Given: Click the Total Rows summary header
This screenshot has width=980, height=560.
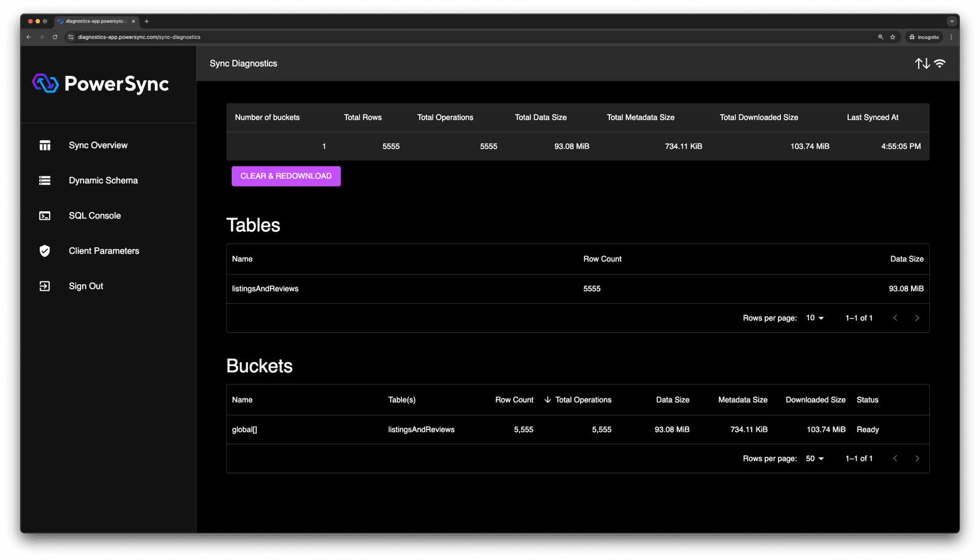Looking at the screenshot, I should tap(363, 118).
